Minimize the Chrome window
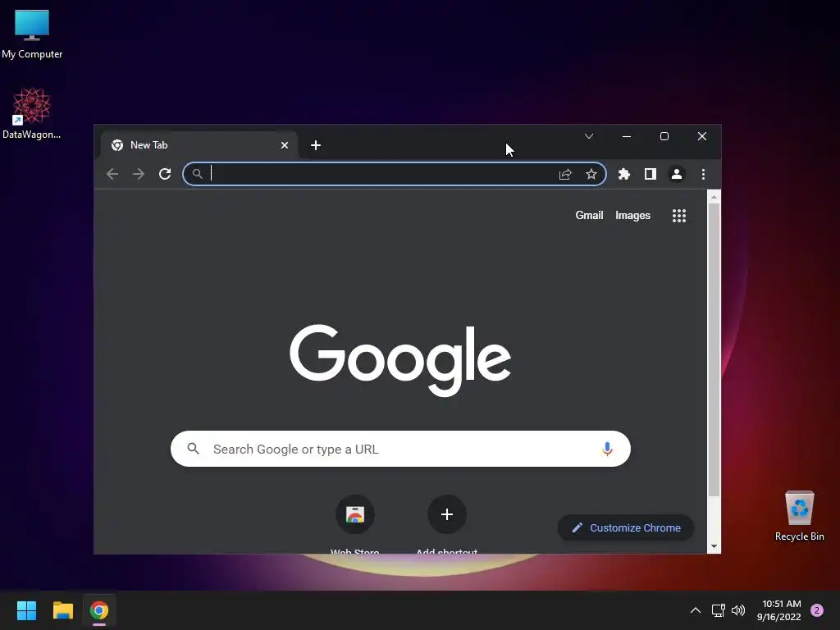This screenshot has height=630, width=840. coord(626,136)
